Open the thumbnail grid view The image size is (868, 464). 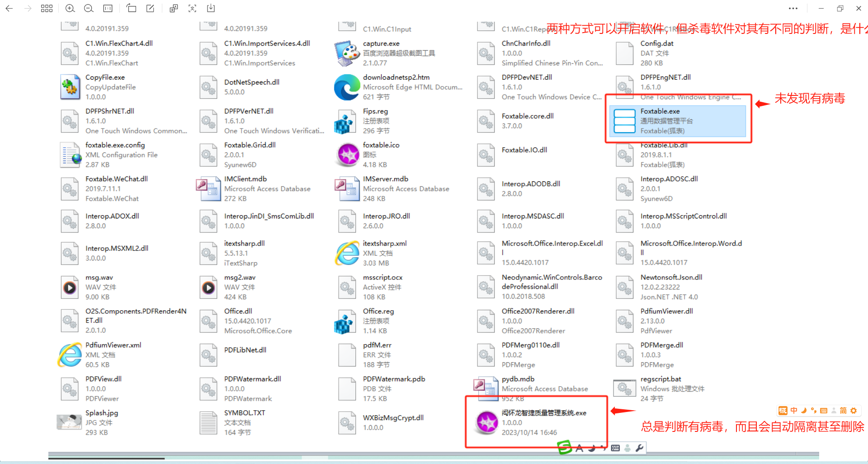point(47,8)
